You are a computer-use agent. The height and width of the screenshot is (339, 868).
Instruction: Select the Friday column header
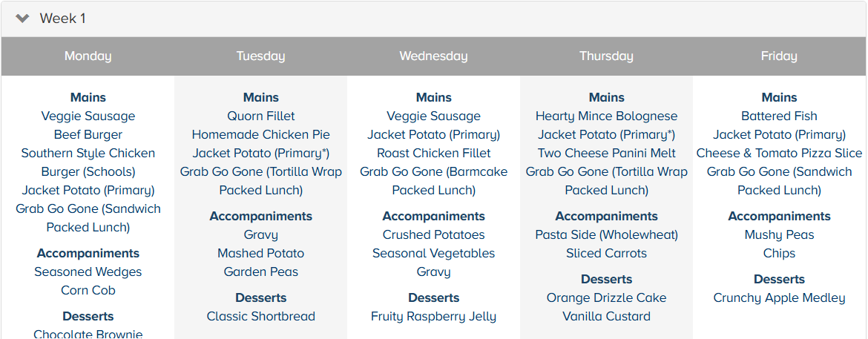(x=779, y=56)
